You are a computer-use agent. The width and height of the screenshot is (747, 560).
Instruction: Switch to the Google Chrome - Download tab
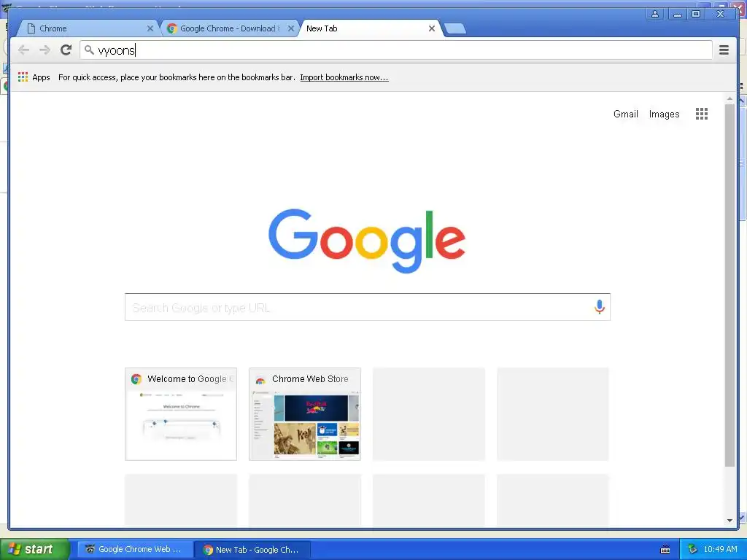pos(230,28)
